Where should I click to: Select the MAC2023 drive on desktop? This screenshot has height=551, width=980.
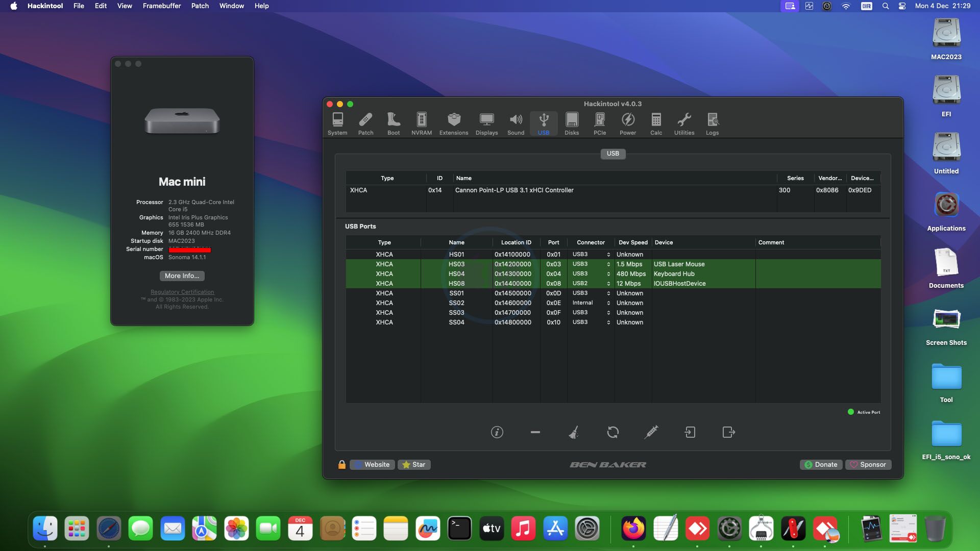(946, 40)
